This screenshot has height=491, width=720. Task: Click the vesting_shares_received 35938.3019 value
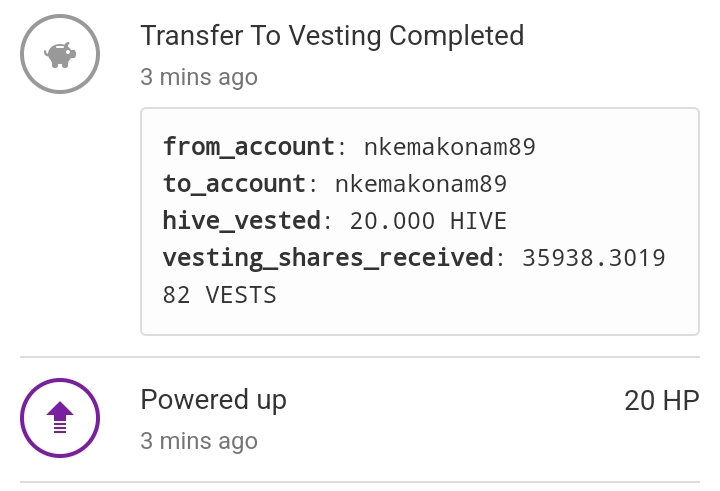594,258
